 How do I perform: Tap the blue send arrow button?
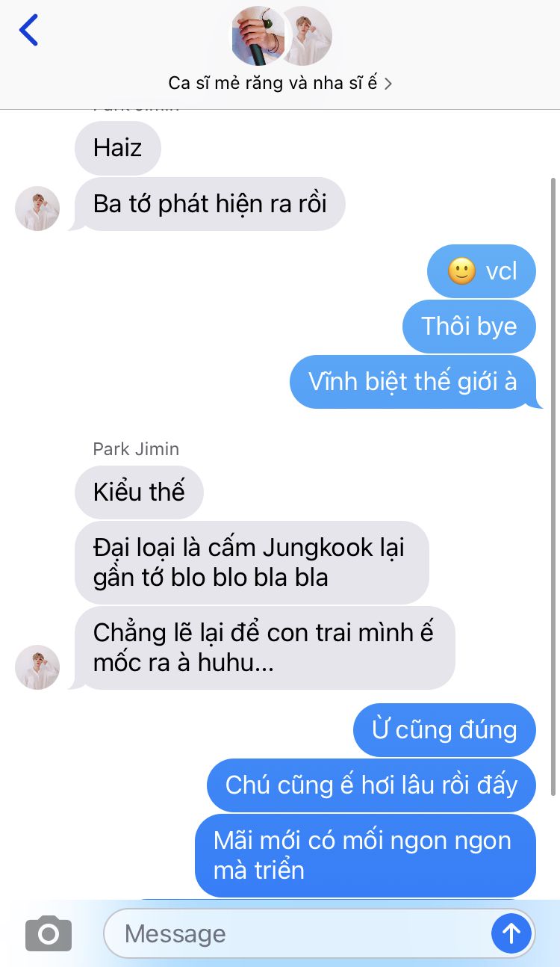[x=511, y=933]
